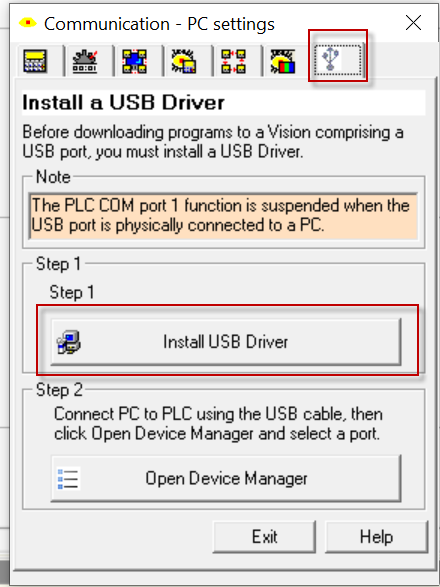Switch to the RGB color bars tab

coord(283,61)
